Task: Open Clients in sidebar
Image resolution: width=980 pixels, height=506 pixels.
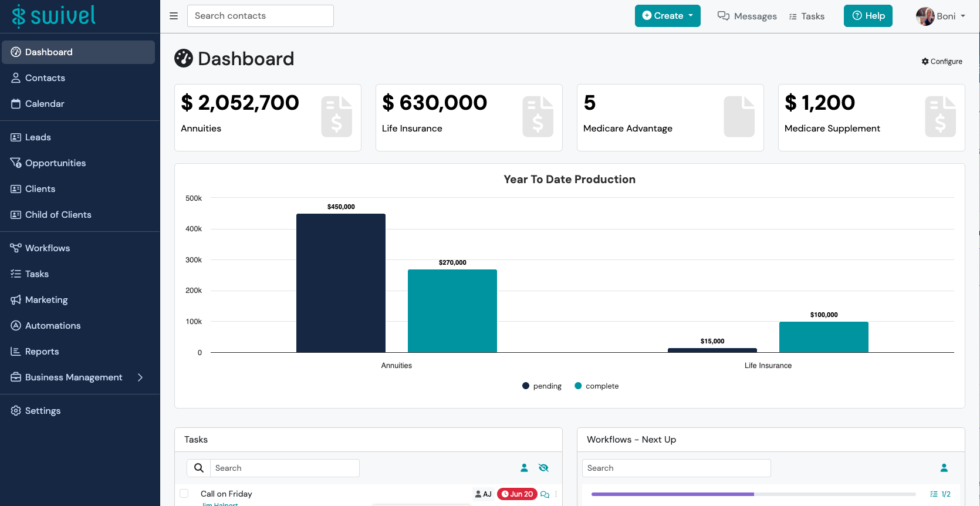Action: [x=79, y=189]
